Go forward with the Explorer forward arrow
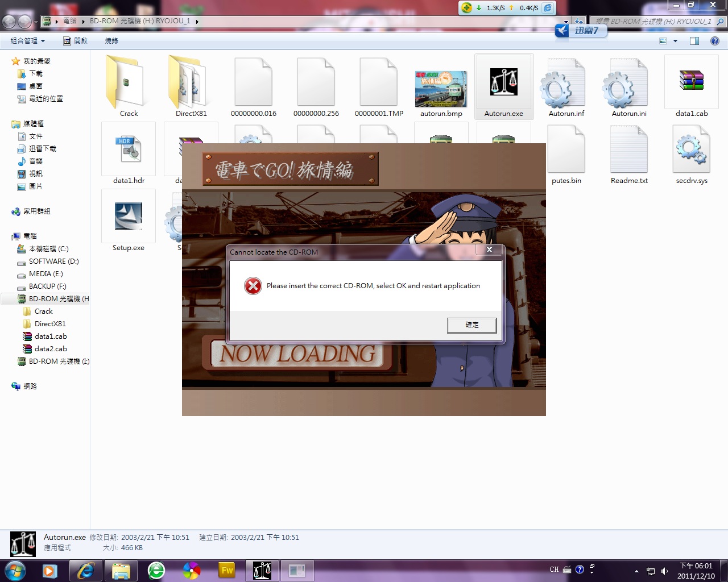The image size is (728, 582). pyautogui.click(x=24, y=22)
